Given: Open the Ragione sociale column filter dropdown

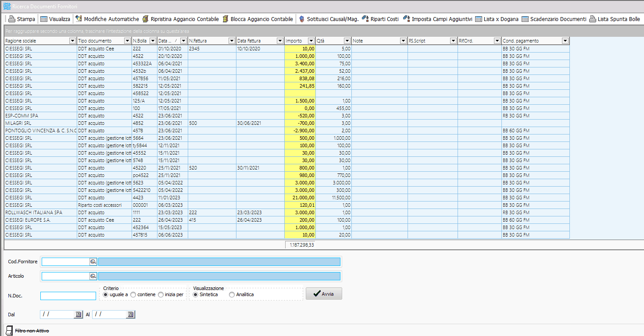Looking at the screenshot, I should click(x=73, y=41).
